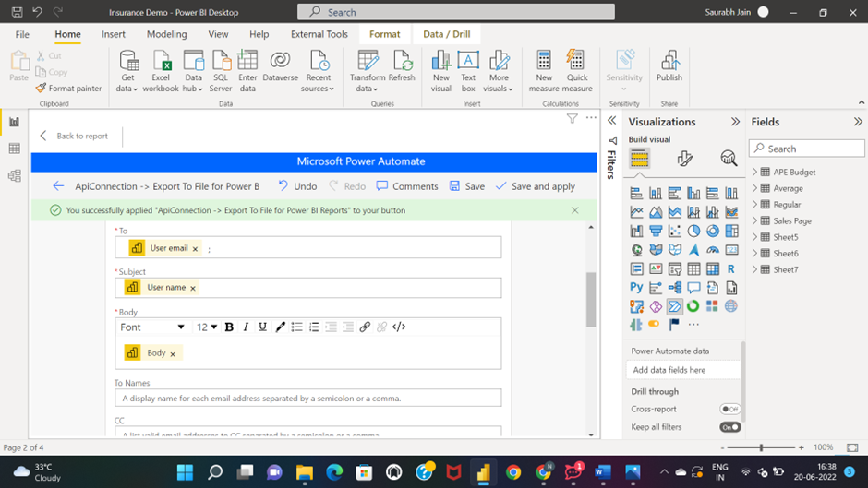Apply Bold in the Body editor
The width and height of the screenshot is (868, 488).
click(229, 327)
